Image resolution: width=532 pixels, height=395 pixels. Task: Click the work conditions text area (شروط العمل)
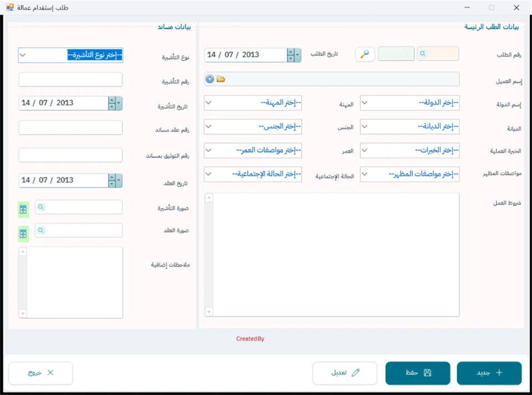(x=332, y=255)
